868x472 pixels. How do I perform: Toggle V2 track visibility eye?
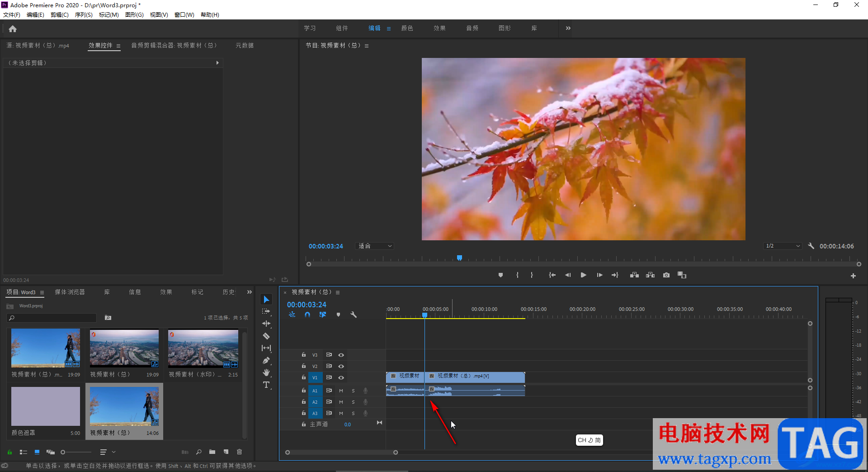pos(341,367)
